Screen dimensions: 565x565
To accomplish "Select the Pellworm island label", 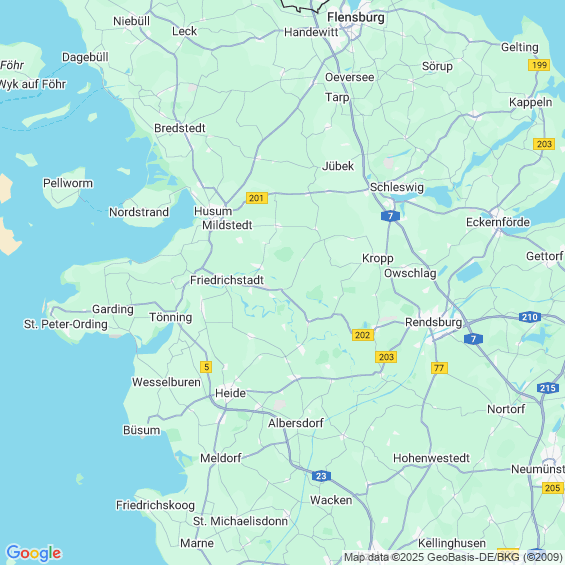I will [68, 183].
